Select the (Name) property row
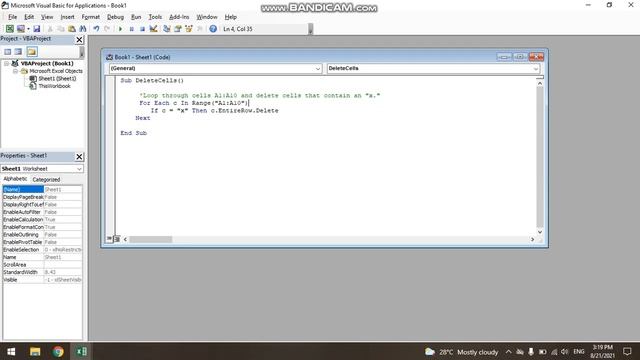The width and height of the screenshot is (640, 360). (42, 189)
